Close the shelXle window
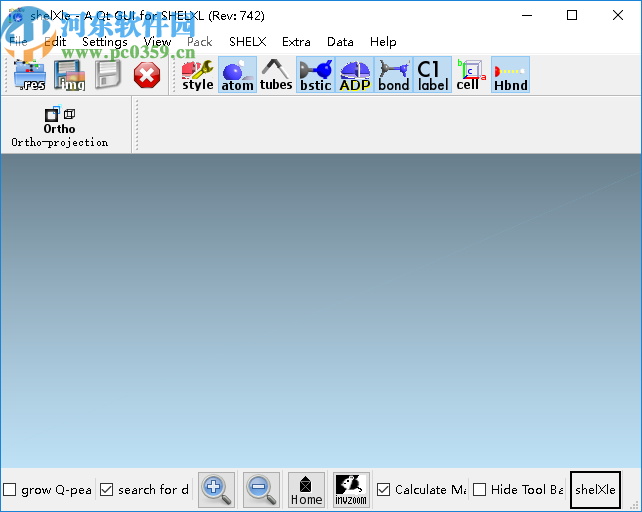 pyautogui.click(x=618, y=16)
